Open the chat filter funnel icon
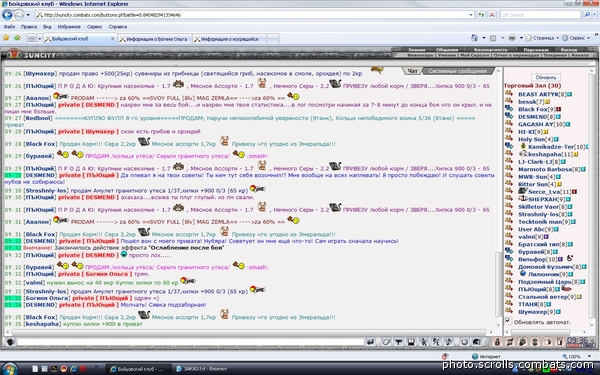 click(x=398, y=342)
